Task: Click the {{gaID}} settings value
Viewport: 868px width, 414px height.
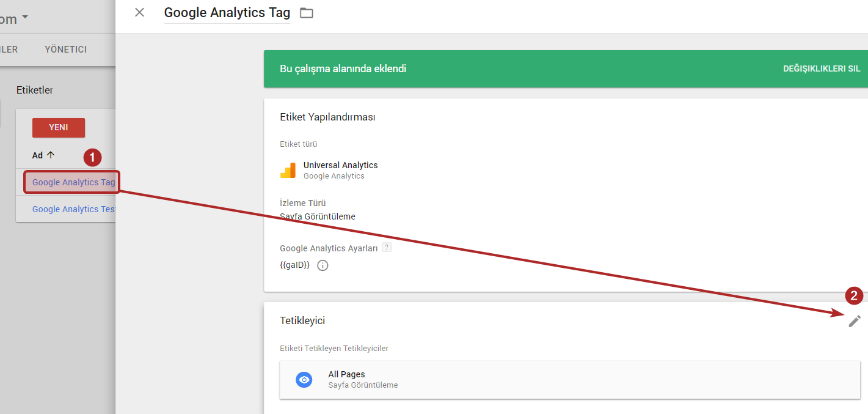Action: [x=295, y=265]
